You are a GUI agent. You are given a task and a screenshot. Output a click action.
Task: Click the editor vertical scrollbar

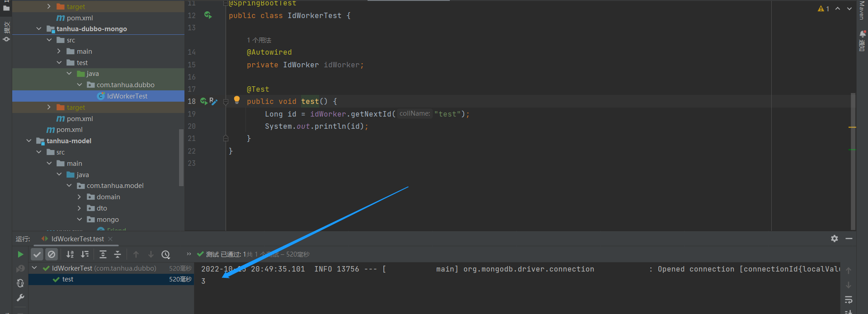(x=853, y=161)
